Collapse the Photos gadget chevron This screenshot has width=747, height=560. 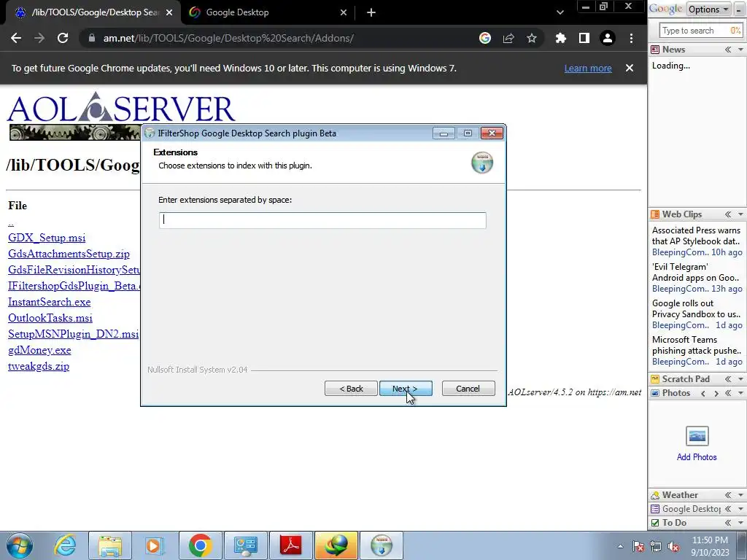pos(728,393)
